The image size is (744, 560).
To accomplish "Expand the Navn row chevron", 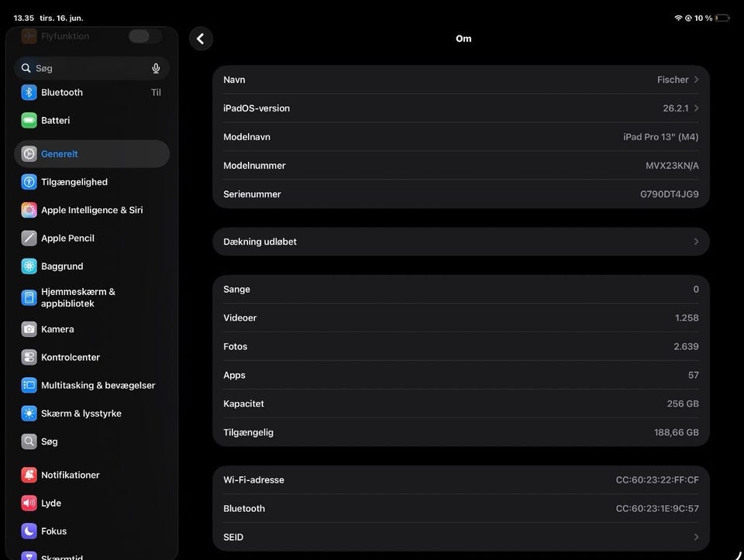I will click(696, 80).
